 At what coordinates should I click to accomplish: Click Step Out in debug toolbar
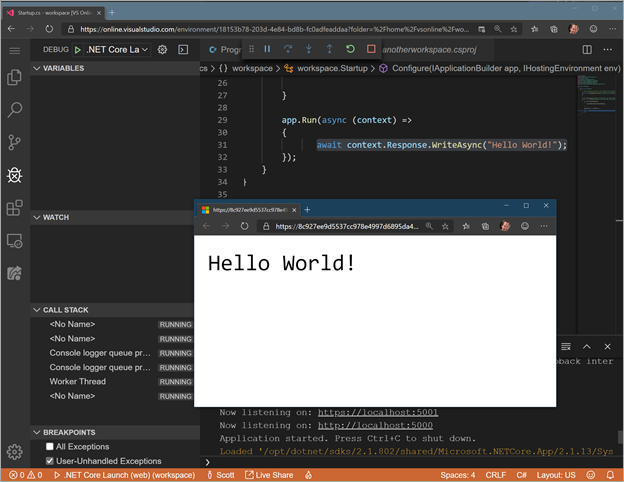click(x=330, y=49)
